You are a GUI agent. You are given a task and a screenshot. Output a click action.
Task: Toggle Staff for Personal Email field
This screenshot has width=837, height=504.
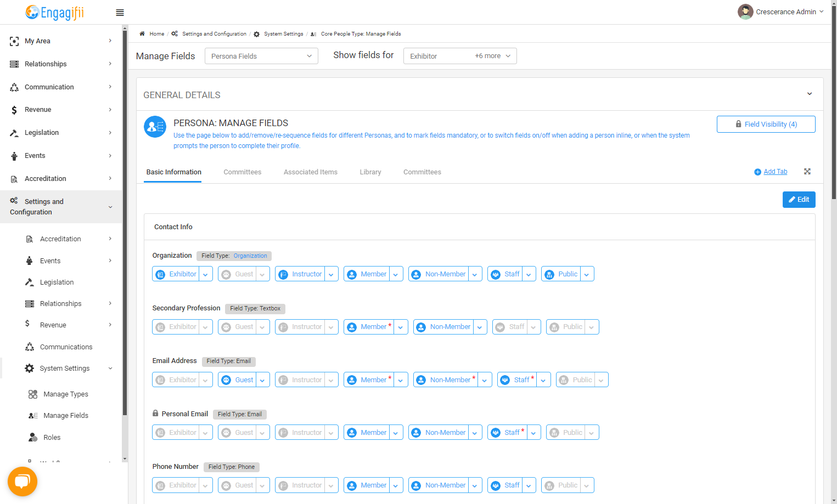[x=507, y=432]
